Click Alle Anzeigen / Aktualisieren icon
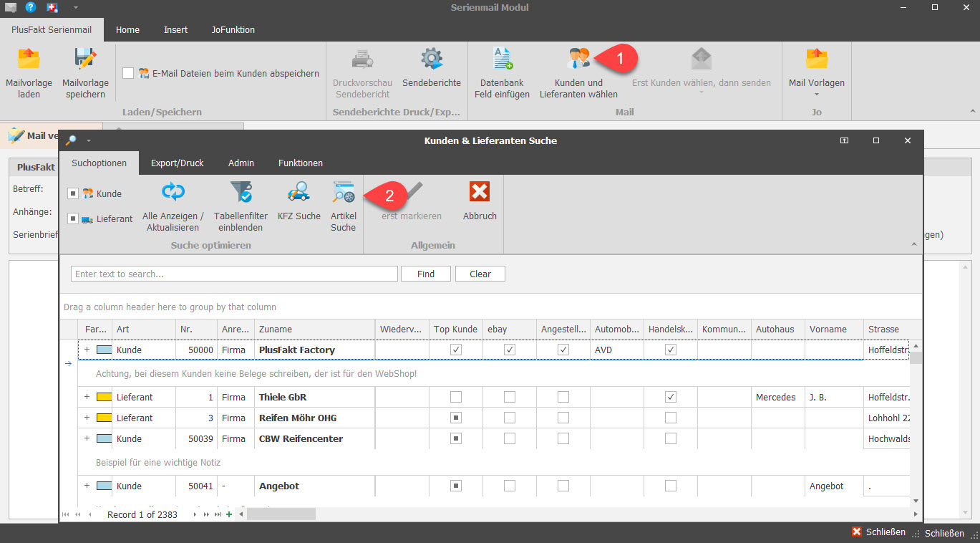This screenshot has height=543, width=980. tap(173, 193)
